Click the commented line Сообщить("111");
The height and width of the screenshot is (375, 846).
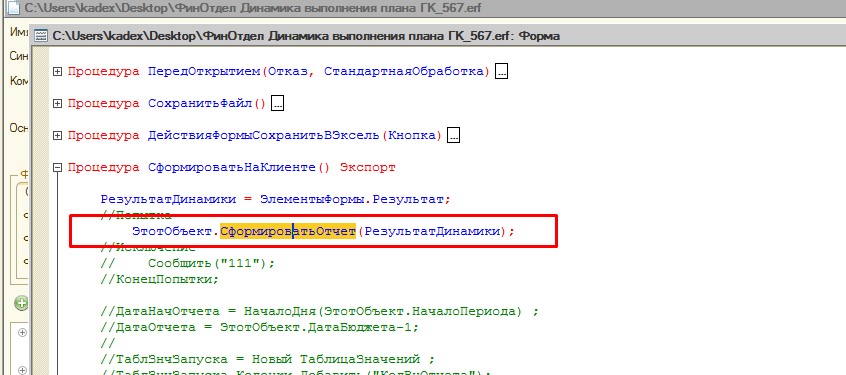click(x=188, y=264)
